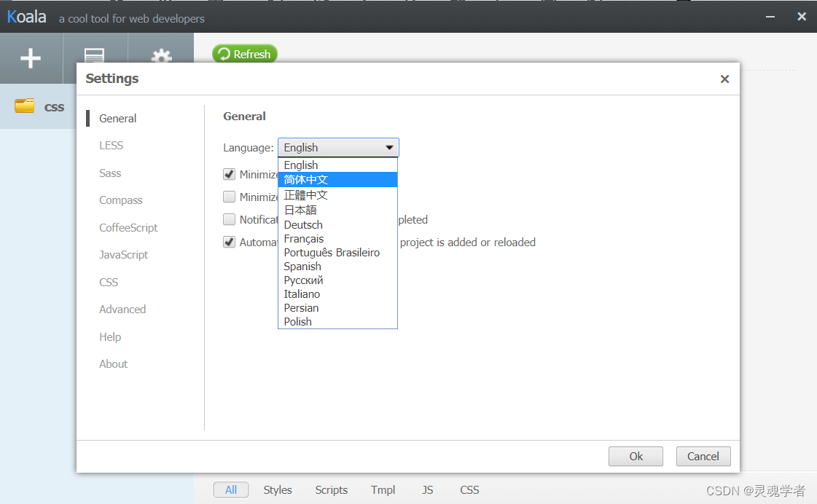Select the All file filter
Image resolution: width=817 pixels, height=504 pixels.
[x=231, y=489]
